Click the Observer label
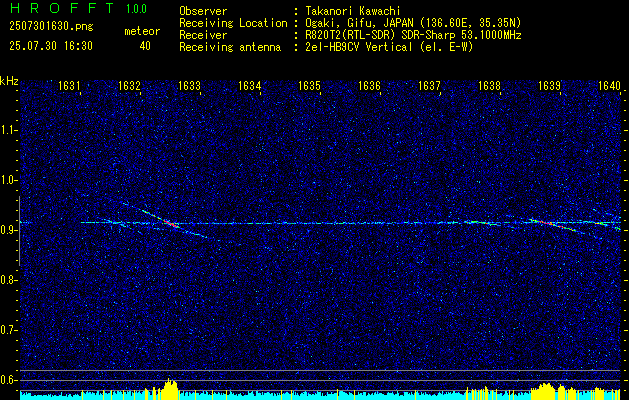629x400 pixels. click(x=203, y=11)
